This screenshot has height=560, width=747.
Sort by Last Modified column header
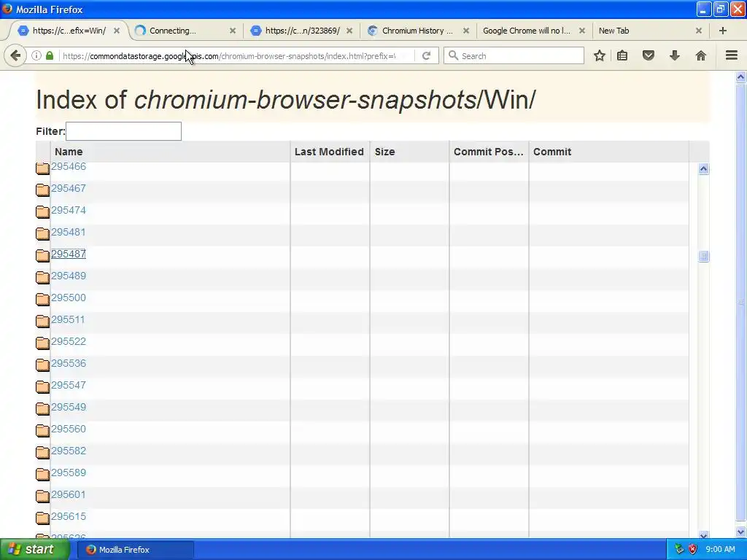tap(330, 152)
